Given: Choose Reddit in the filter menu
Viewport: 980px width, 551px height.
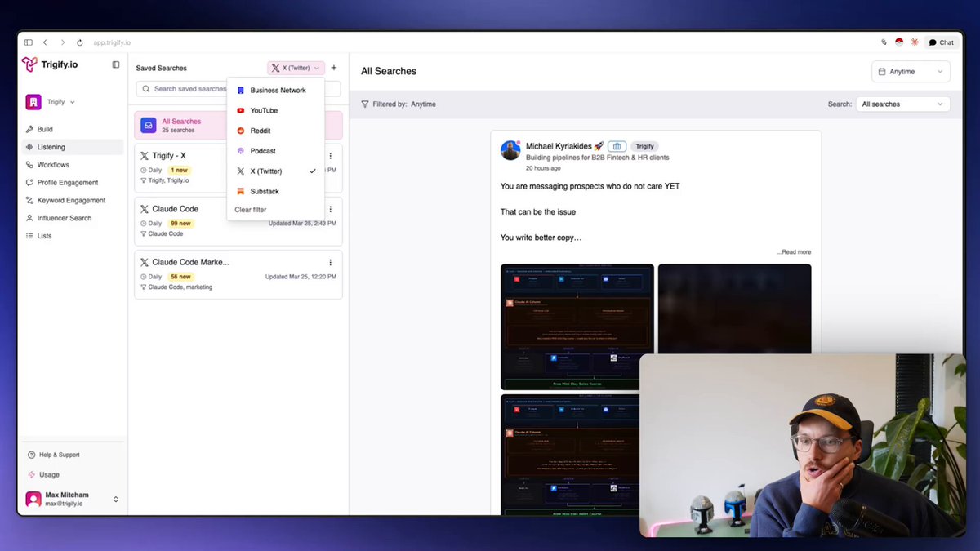Looking at the screenshot, I should (x=275, y=131).
